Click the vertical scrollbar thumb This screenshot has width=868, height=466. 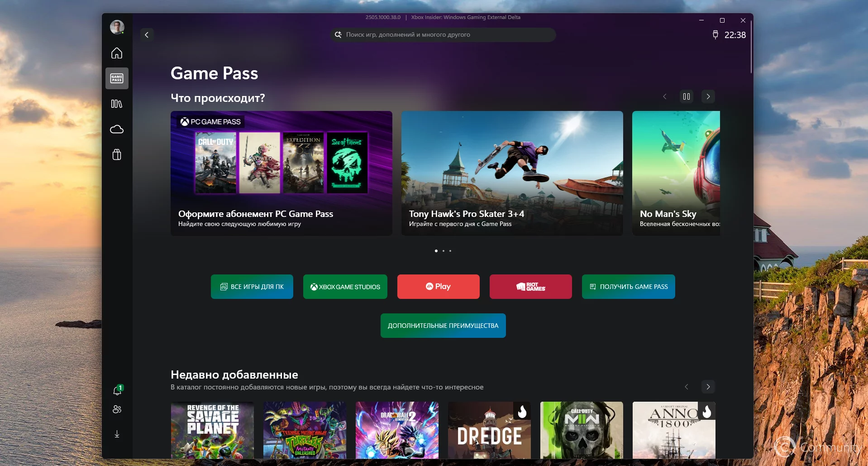click(x=751, y=47)
